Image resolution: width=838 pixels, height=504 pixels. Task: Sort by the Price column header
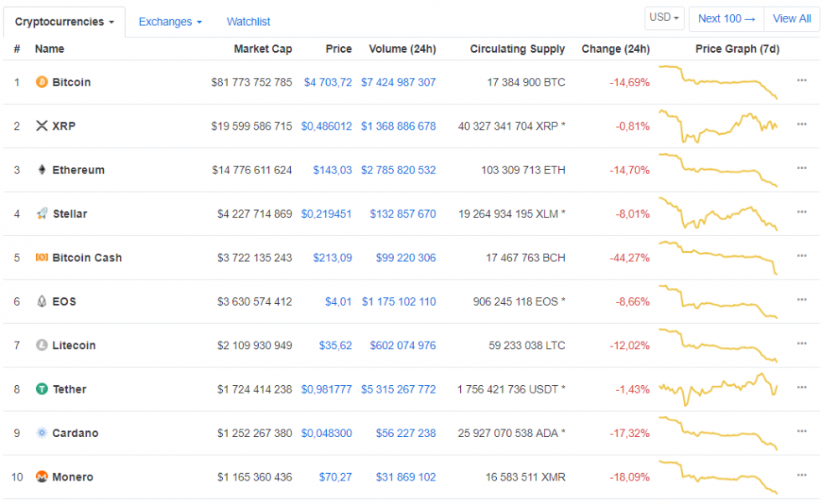pyautogui.click(x=339, y=49)
